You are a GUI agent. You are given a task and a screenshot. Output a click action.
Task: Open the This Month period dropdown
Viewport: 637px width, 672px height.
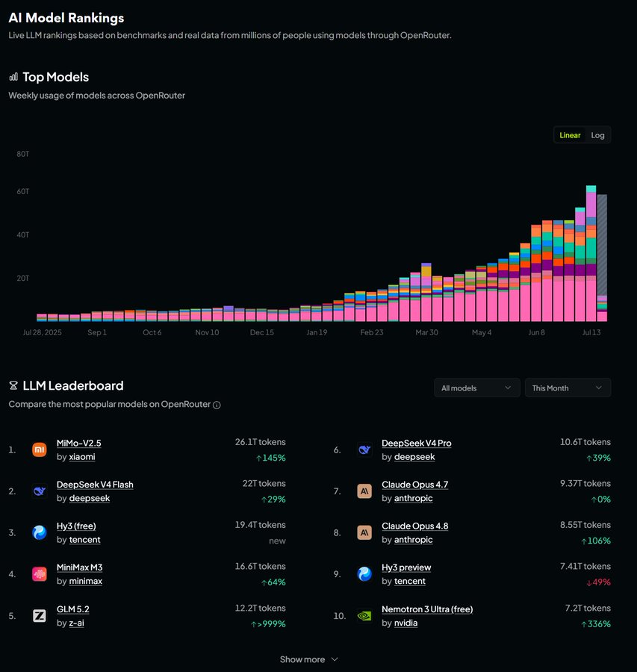tap(568, 388)
